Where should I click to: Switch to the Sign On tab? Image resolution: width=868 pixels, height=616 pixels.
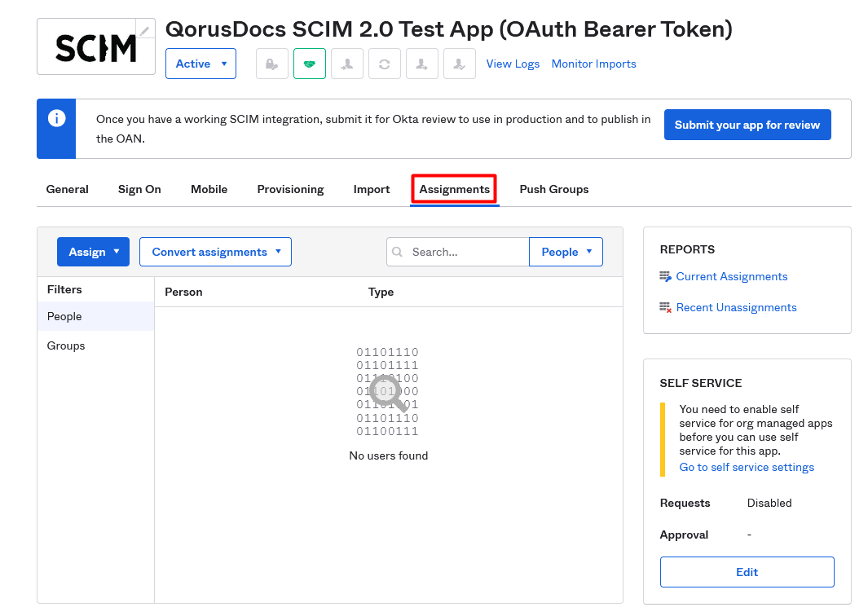[x=139, y=189]
